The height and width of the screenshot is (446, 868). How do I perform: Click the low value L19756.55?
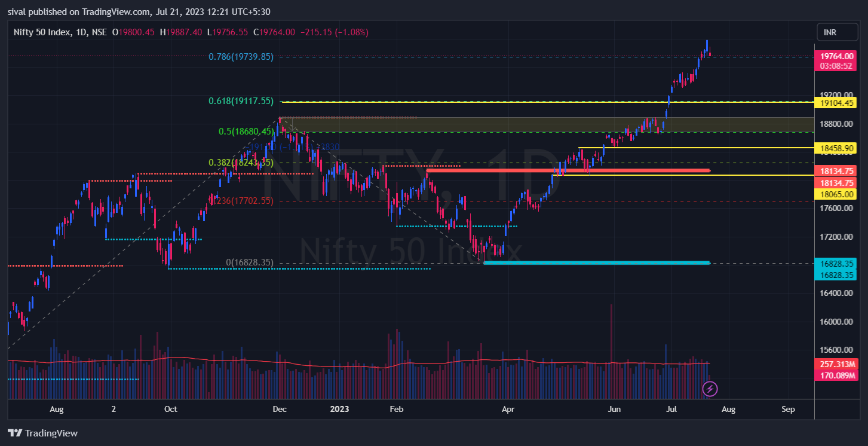(228, 32)
